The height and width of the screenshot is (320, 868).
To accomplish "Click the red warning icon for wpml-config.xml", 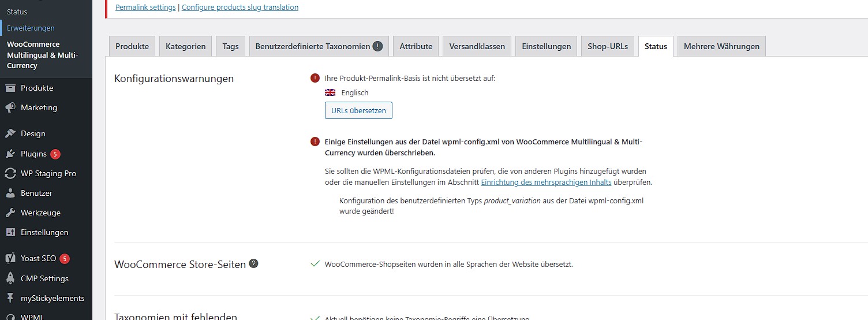I will pos(315,142).
